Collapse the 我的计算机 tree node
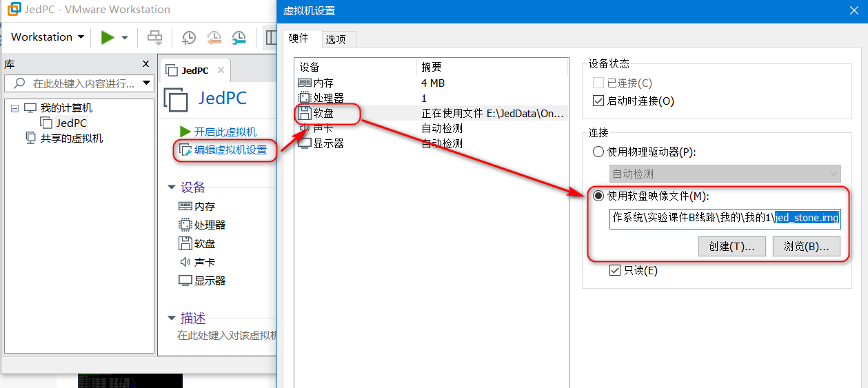This screenshot has height=388, width=868. click(x=14, y=108)
